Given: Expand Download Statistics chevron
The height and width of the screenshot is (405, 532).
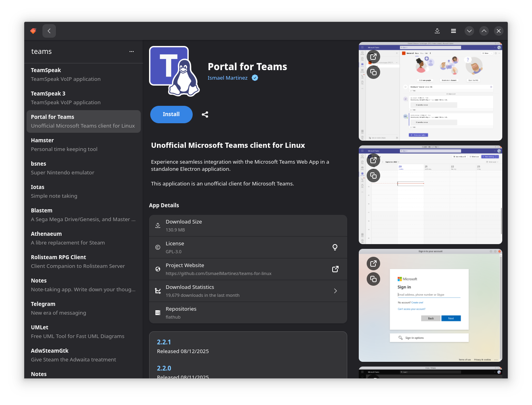Looking at the screenshot, I should pos(335,291).
